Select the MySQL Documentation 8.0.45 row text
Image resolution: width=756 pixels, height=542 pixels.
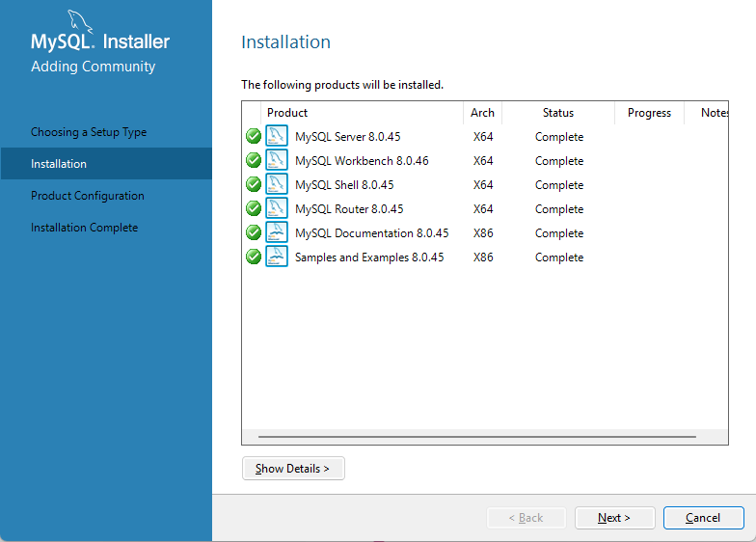(x=372, y=233)
